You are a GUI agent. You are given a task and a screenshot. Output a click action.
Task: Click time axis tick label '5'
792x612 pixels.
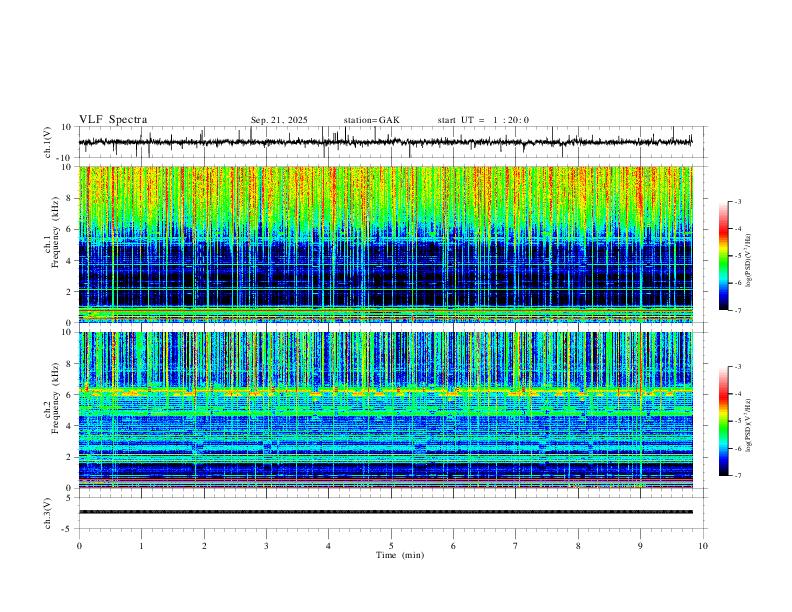pyautogui.click(x=391, y=546)
